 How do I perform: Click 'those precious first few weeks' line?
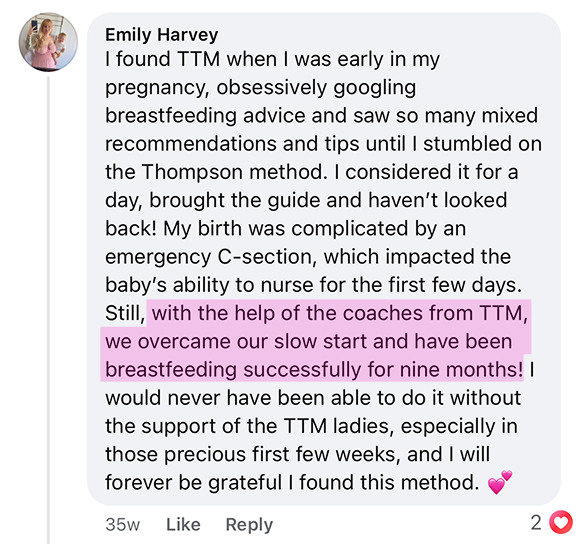coord(253,454)
